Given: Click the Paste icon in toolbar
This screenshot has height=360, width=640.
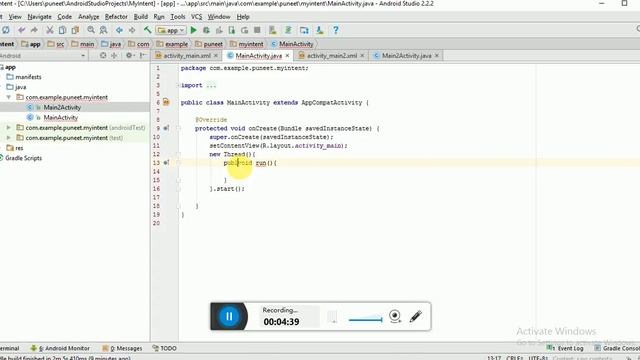Looking at the screenshot, I should [x=75, y=30].
